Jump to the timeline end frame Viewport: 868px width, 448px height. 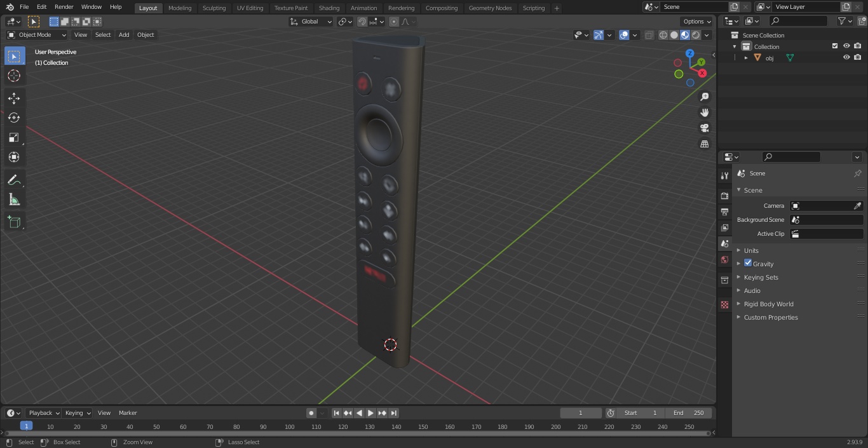pos(393,413)
